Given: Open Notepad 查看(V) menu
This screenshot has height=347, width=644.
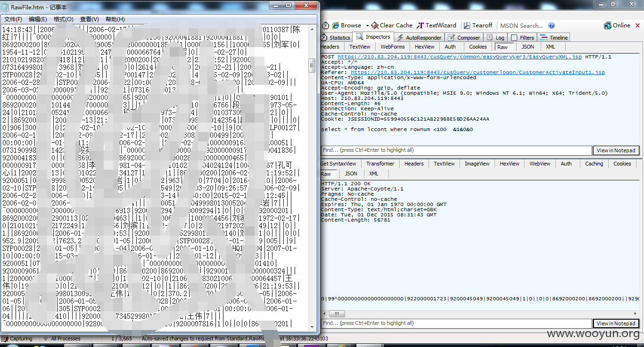Looking at the screenshot, I should click(x=90, y=19).
